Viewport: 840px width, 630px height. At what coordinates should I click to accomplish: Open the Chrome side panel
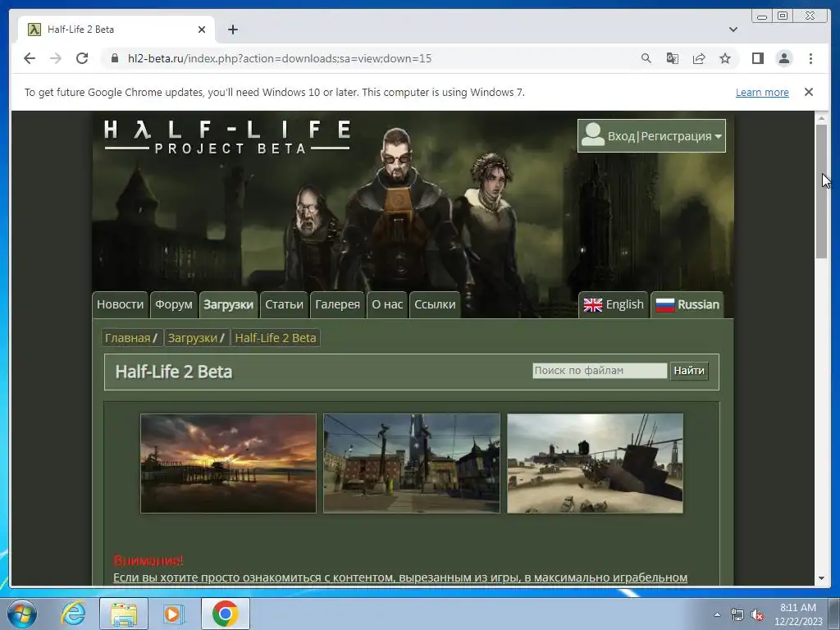pyautogui.click(x=757, y=58)
